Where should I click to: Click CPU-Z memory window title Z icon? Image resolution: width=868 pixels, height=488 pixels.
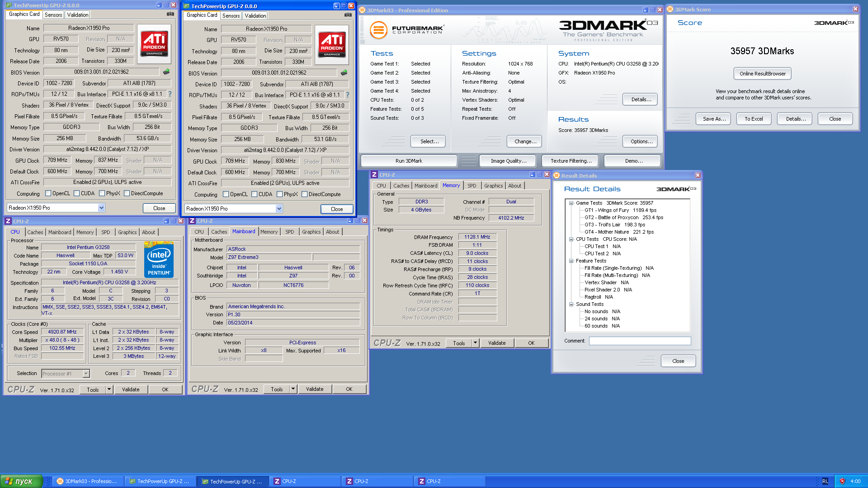(374, 174)
